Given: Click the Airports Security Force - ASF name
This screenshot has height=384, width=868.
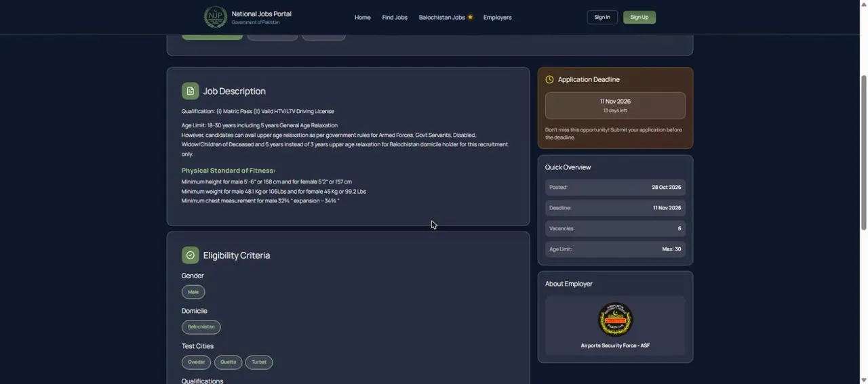Looking at the screenshot, I should pyautogui.click(x=615, y=345).
